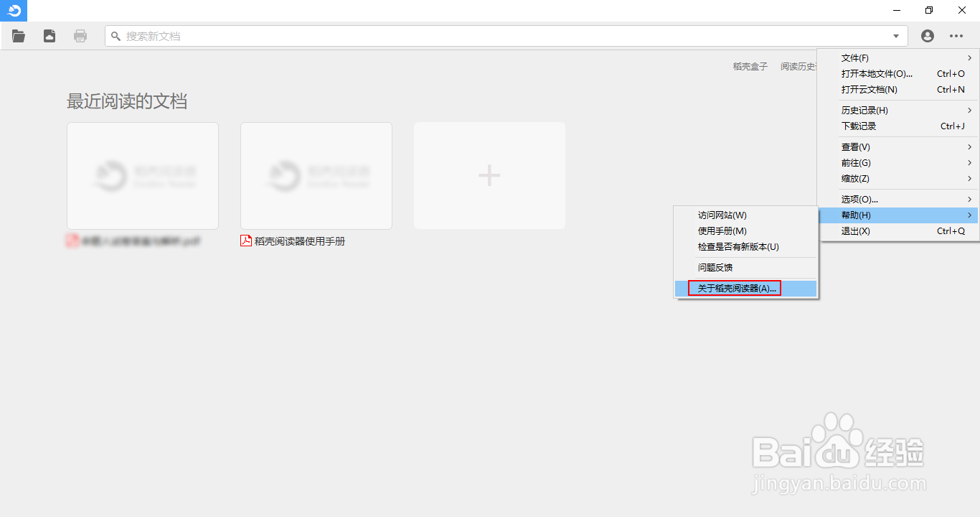Viewport: 980px width, 517px height.
Task: Select 关于稻壳阅读器(A)... entry
Action: click(746, 289)
